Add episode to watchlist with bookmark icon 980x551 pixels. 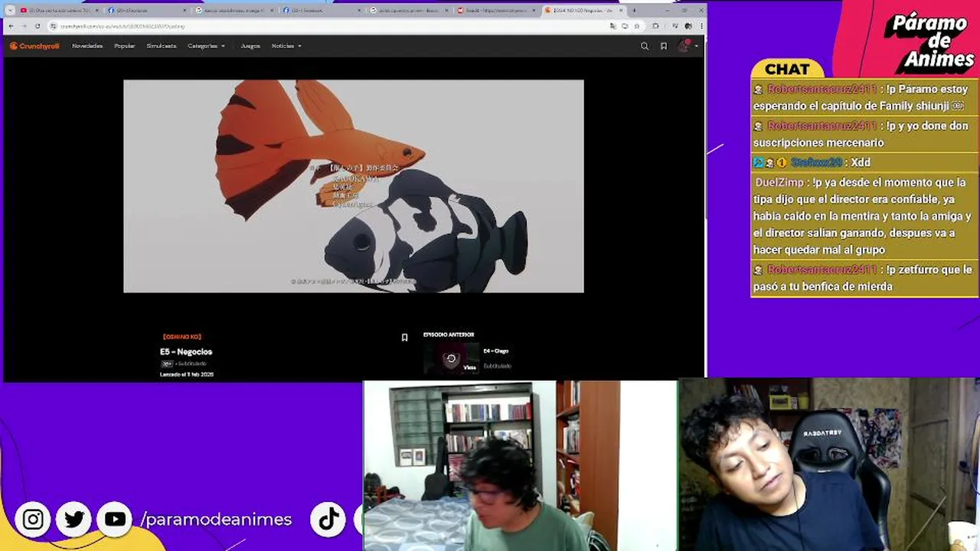pyautogui.click(x=404, y=337)
